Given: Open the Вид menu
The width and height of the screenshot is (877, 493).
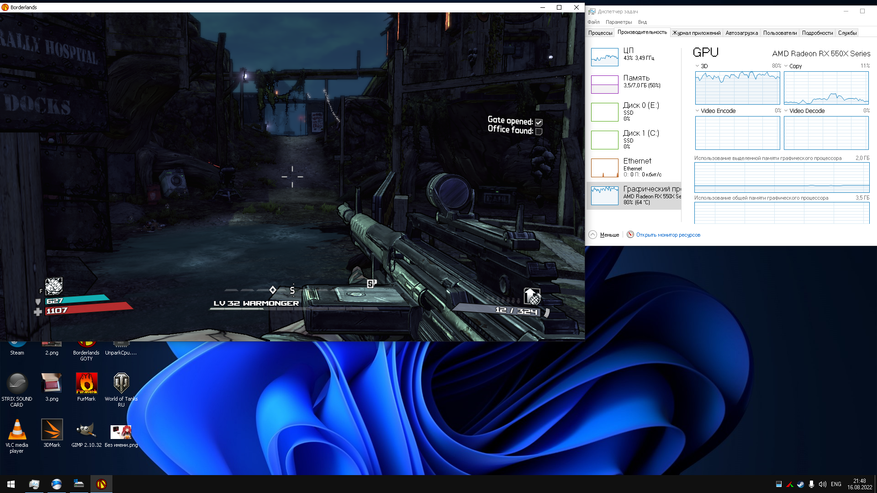Looking at the screenshot, I should point(642,22).
